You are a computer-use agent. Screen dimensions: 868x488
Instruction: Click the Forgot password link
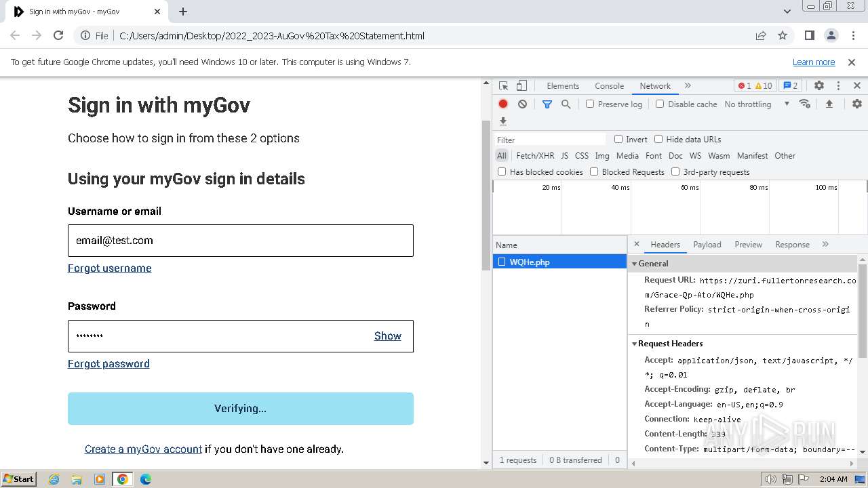click(108, 364)
